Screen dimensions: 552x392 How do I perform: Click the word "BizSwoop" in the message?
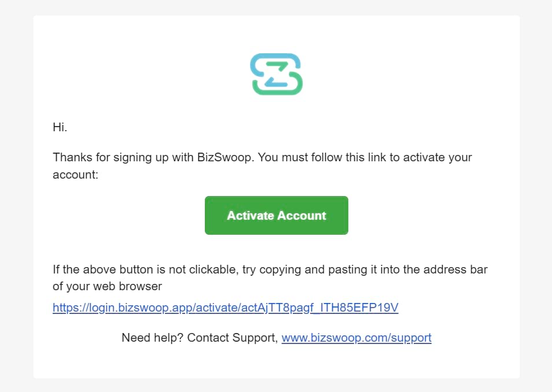click(x=225, y=157)
